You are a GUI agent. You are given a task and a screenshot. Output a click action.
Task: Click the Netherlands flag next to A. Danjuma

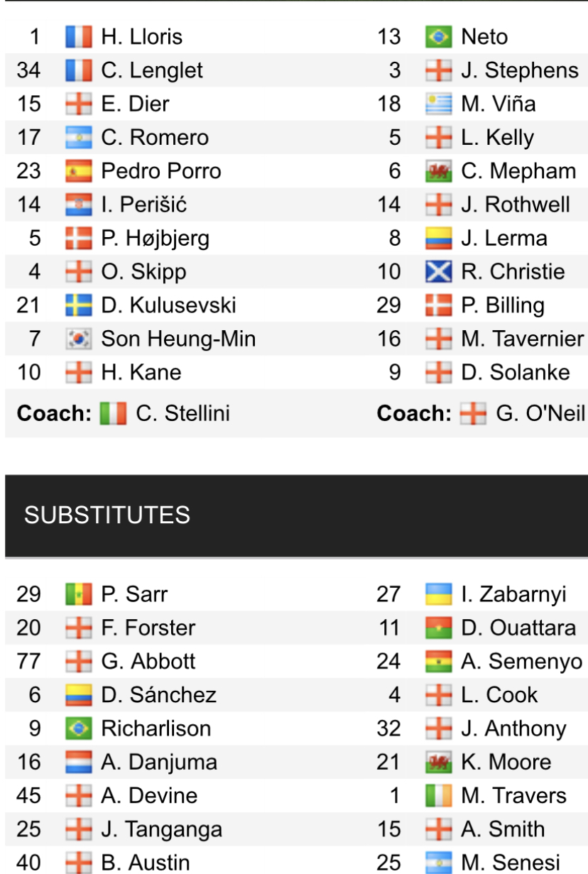click(79, 763)
